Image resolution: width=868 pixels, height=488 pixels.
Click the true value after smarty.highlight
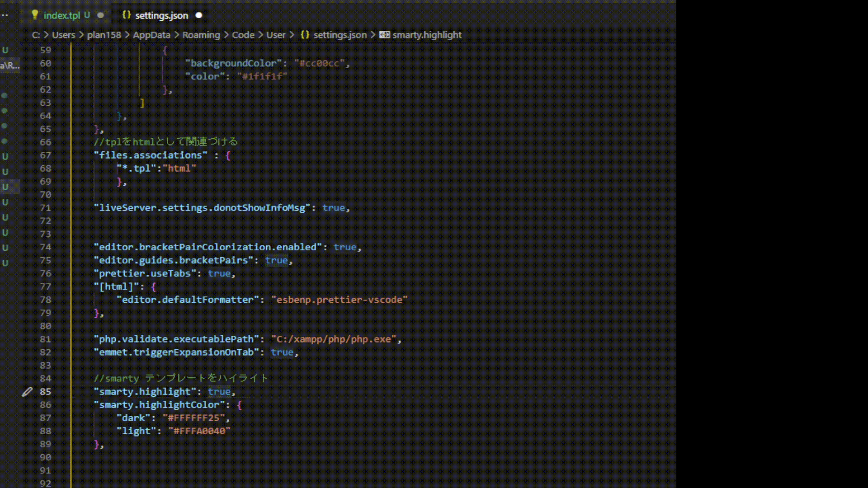pos(219,391)
